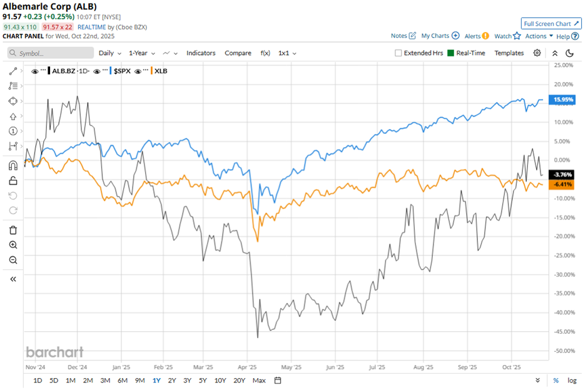
Task: Expand the 1-Year period dropdown
Action: point(142,53)
